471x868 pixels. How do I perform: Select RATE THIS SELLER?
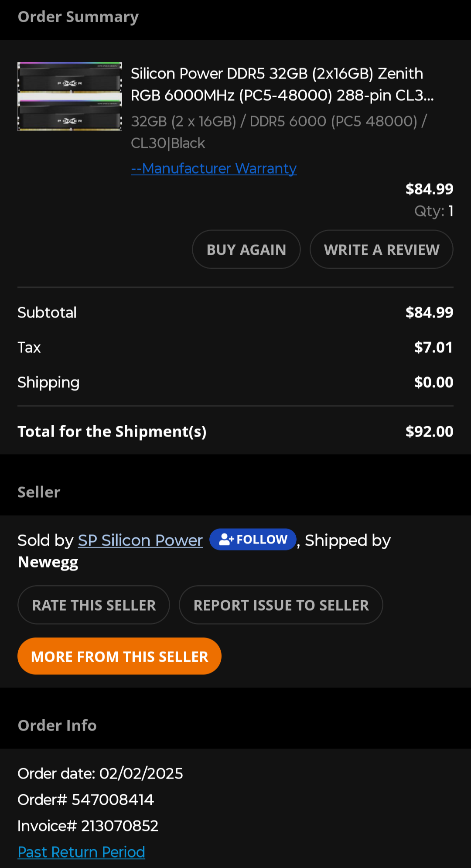click(x=94, y=605)
